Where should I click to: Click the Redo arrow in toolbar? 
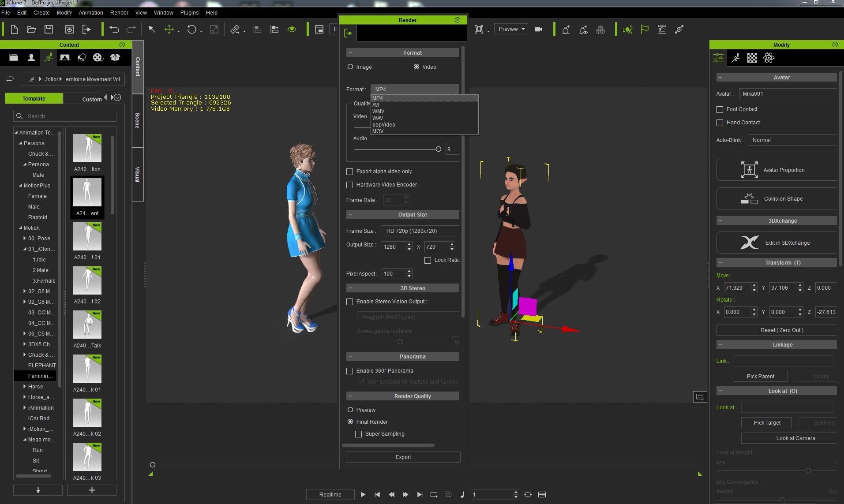pyautogui.click(x=131, y=30)
